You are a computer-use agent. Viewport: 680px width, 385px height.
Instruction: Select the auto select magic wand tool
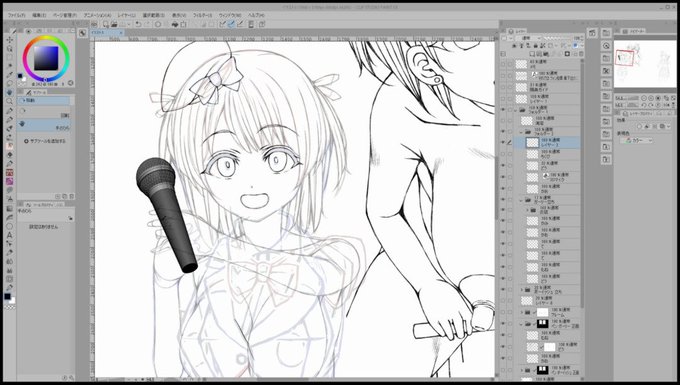point(9,66)
